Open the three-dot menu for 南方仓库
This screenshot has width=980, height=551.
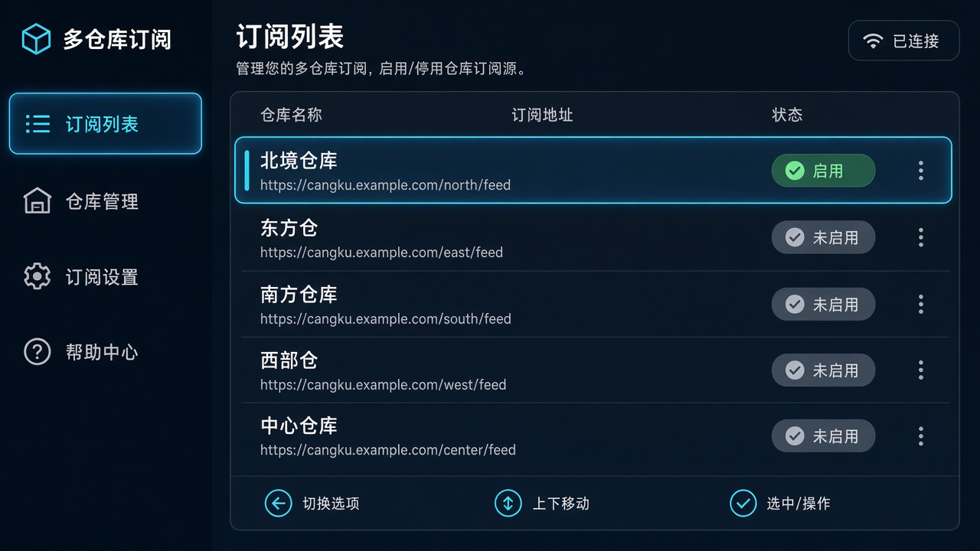(x=920, y=304)
